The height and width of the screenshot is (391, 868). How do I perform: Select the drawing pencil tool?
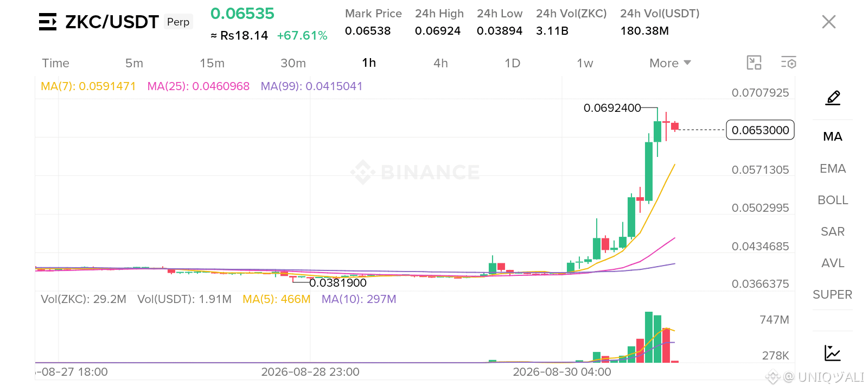833,98
